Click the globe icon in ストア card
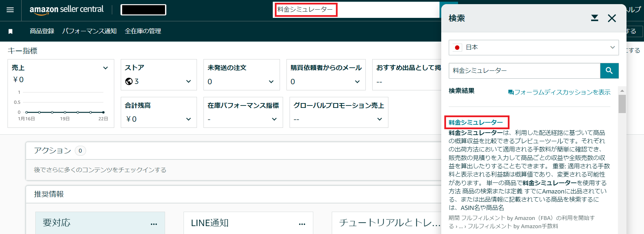 129,81
